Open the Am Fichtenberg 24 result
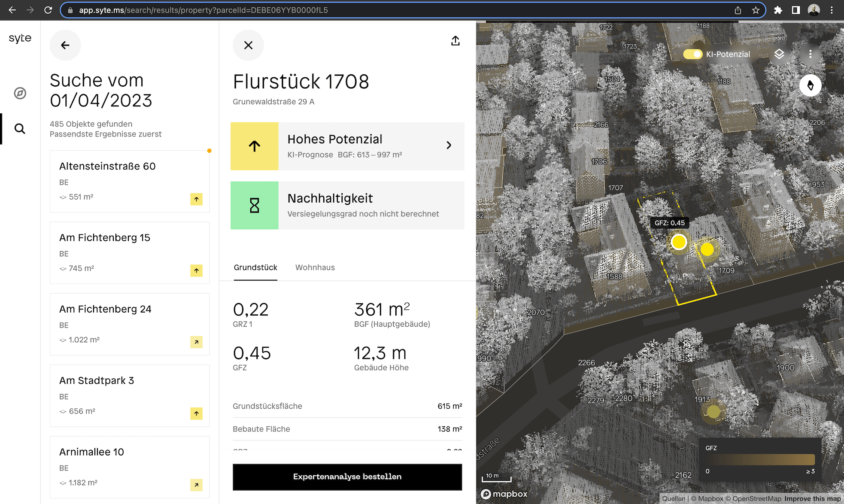The height and width of the screenshot is (504, 844). point(129,324)
